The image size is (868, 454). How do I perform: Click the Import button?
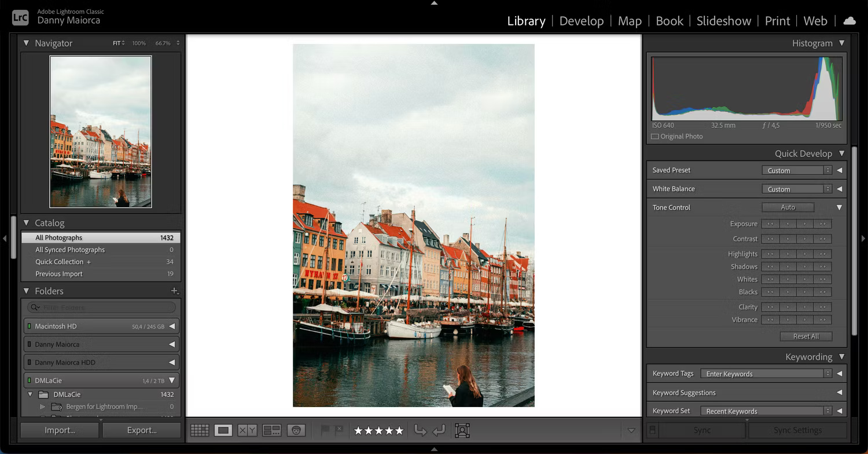[x=58, y=430]
